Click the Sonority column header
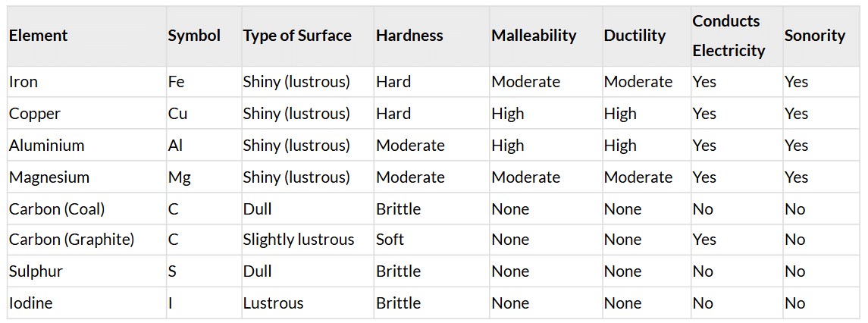The width and height of the screenshot is (868, 323). [x=815, y=36]
